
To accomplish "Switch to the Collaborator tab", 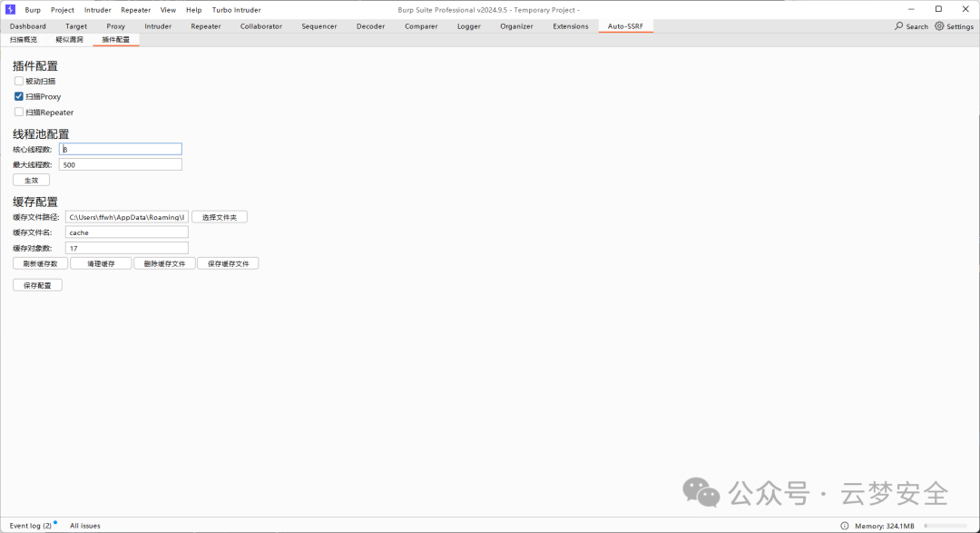I will click(x=261, y=26).
